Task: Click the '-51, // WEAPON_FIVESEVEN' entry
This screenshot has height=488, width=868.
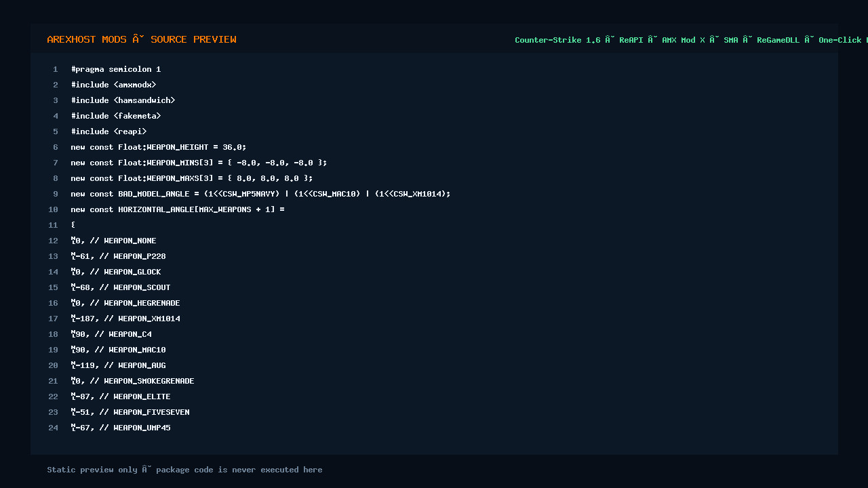Action: tap(130, 412)
